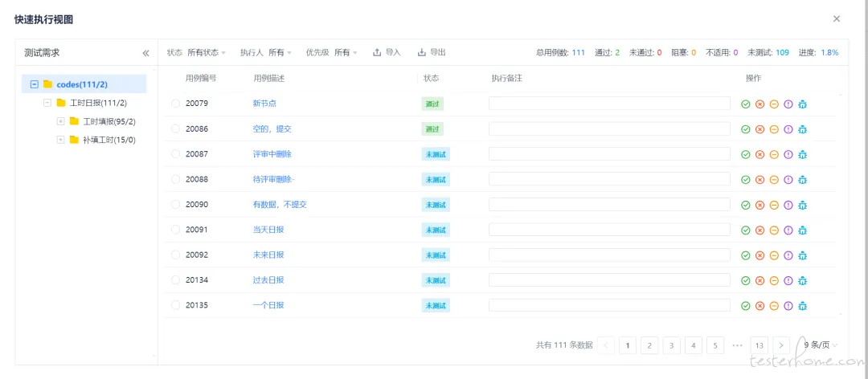
Task: Open the 评审中删除 case link
Action: (x=272, y=154)
